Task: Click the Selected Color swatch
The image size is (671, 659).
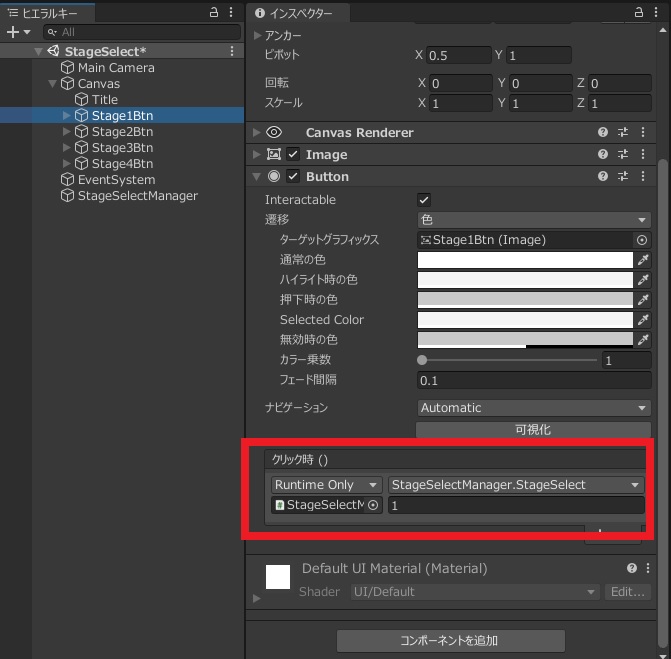Action: [x=525, y=320]
